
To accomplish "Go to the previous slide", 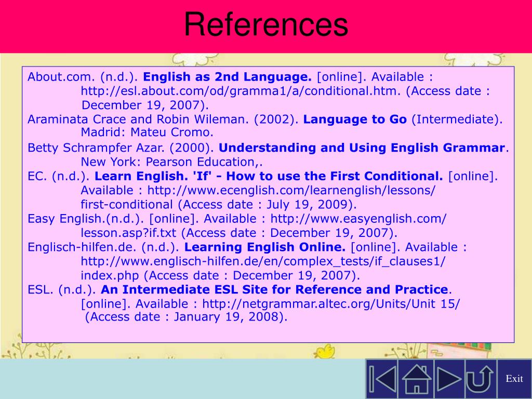I will click(382, 379).
